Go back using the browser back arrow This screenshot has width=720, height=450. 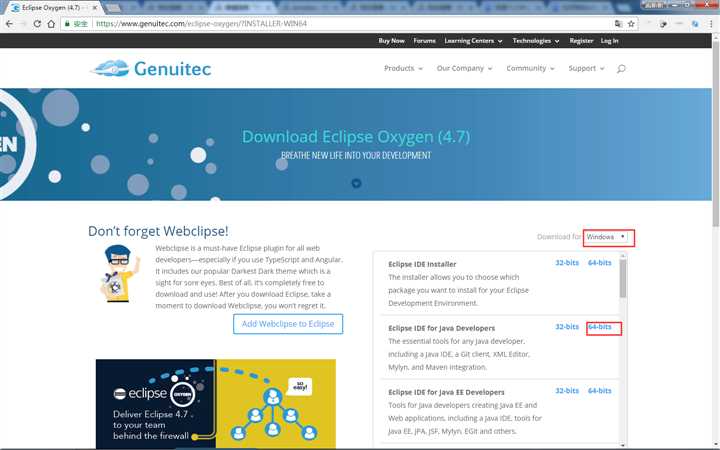click(x=9, y=24)
